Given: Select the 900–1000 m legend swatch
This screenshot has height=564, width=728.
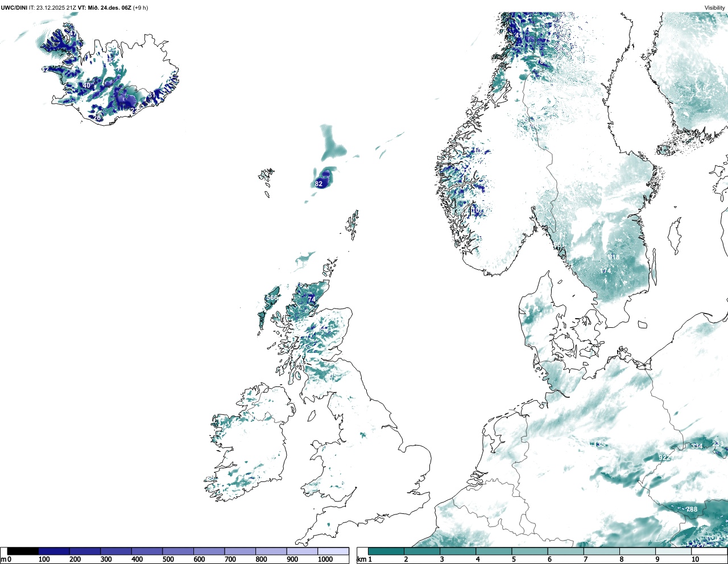Looking at the screenshot, I should pos(302,551).
